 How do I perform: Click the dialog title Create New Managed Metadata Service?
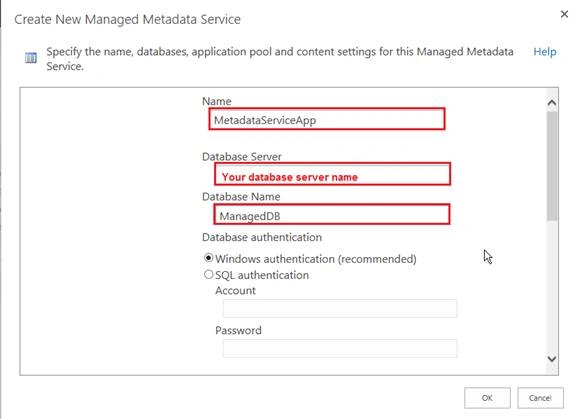[x=127, y=19]
